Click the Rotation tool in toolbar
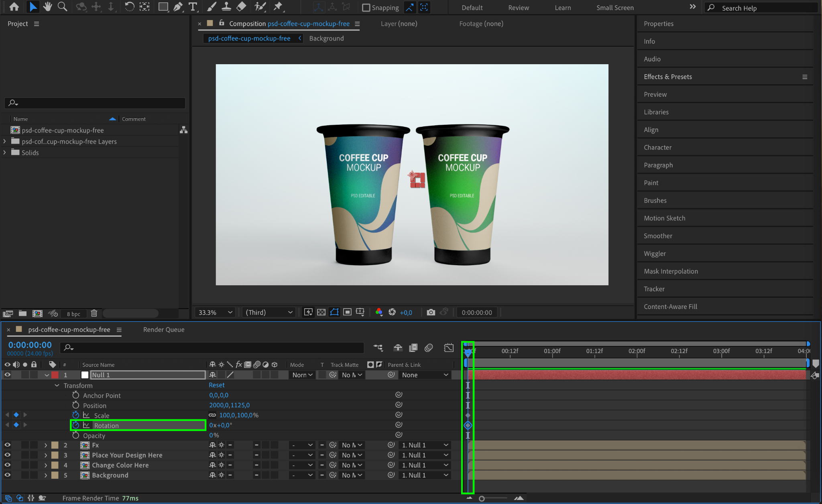The image size is (822, 504). pyautogui.click(x=129, y=7)
